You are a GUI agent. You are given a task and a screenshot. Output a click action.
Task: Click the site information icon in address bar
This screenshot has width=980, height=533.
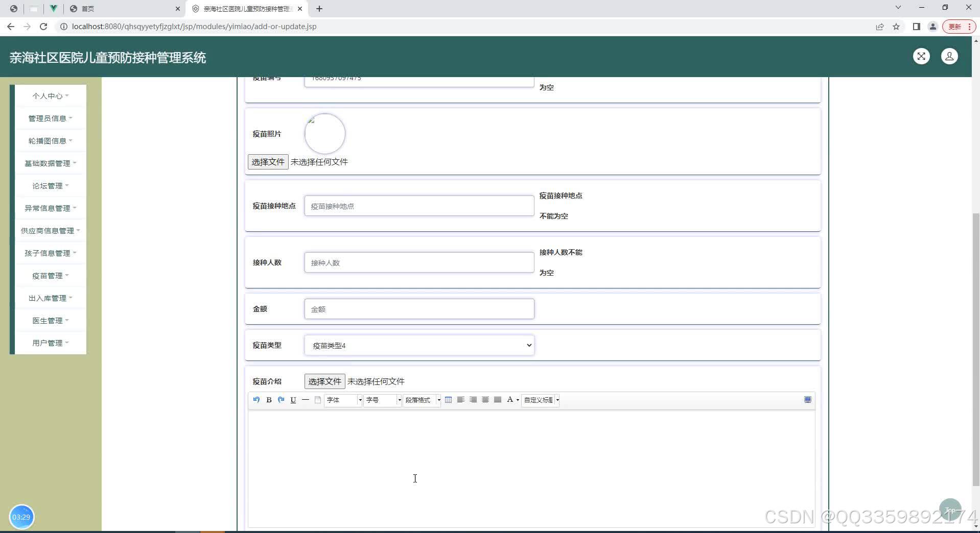[64, 27]
